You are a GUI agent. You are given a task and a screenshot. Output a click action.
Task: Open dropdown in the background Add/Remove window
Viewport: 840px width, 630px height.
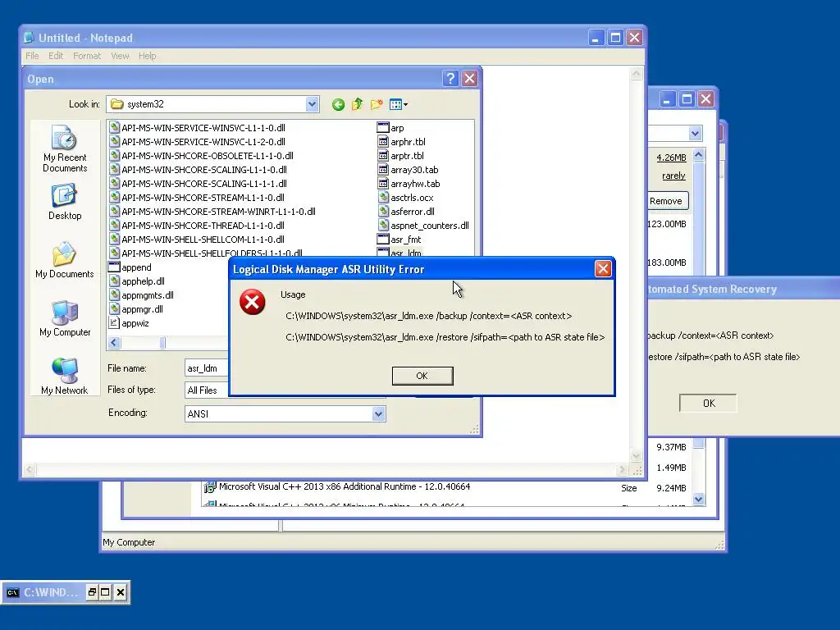[x=695, y=134]
